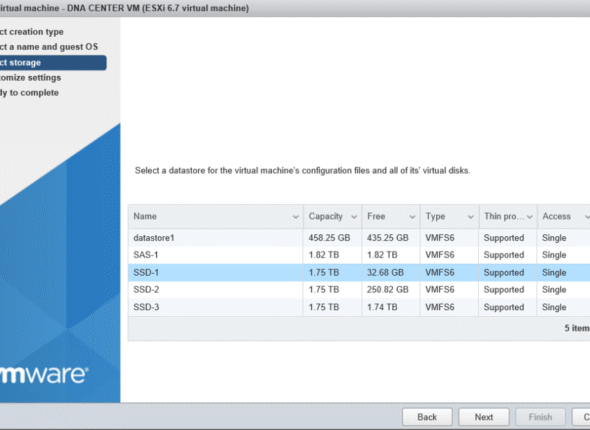The height and width of the screenshot is (430, 590).
Task: Open the Select storage step
Action: coord(53,62)
